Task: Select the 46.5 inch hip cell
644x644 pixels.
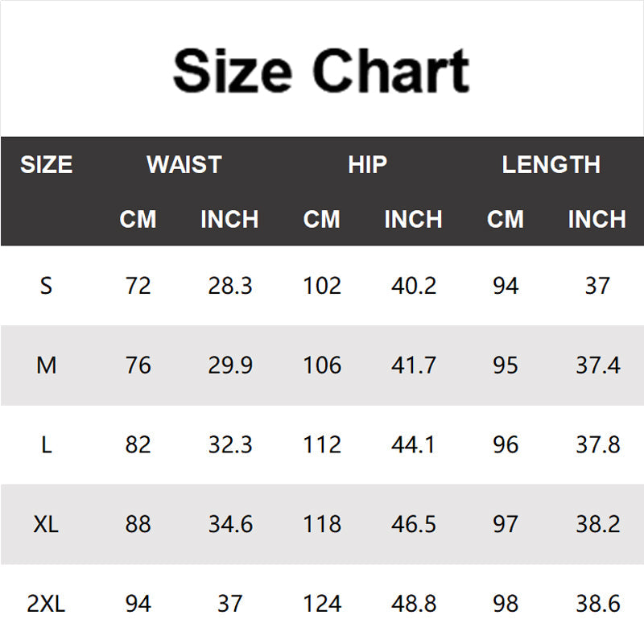Action: pyautogui.click(x=413, y=525)
